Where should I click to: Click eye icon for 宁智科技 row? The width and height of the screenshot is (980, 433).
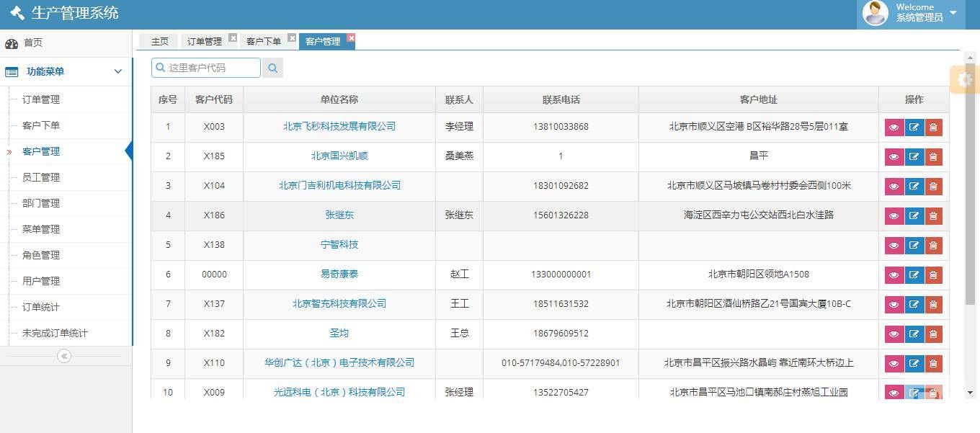894,246
